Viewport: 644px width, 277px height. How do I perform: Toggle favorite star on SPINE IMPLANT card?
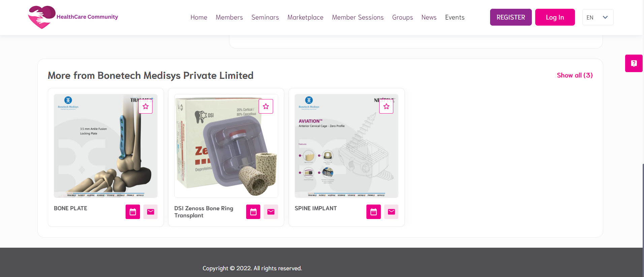(386, 106)
